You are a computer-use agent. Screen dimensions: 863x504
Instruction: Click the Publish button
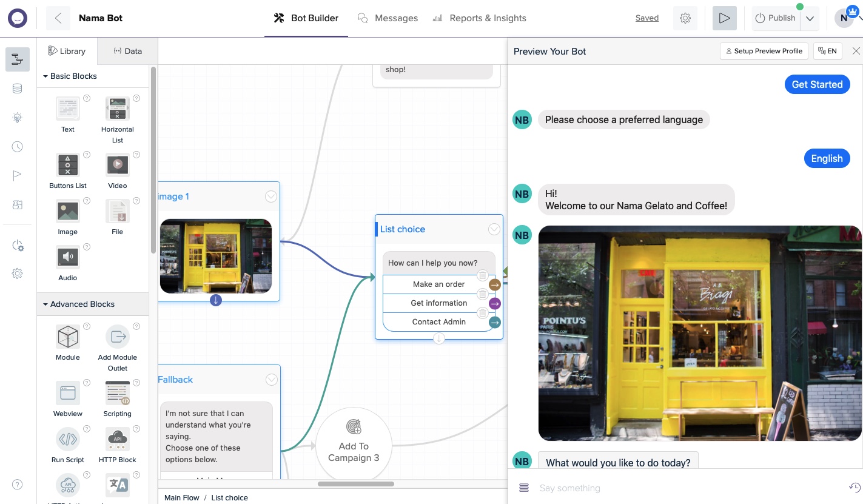pos(776,18)
